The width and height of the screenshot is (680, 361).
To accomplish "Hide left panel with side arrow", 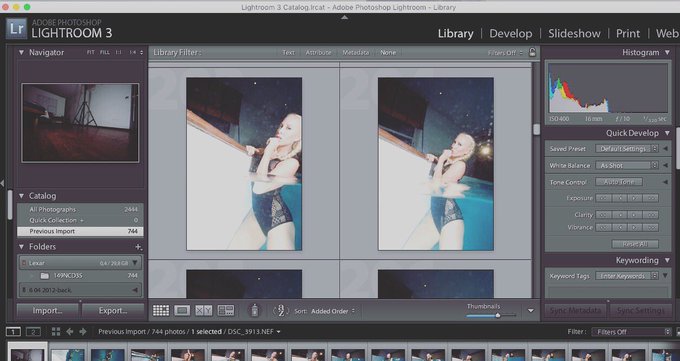I will click(x=2, y=184).
